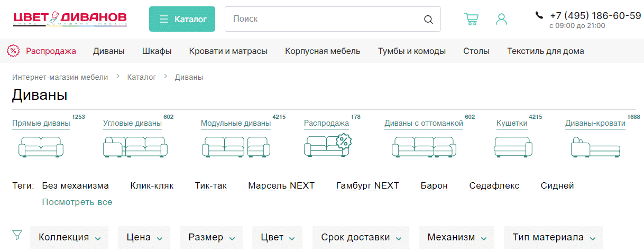
Task: Open the Кушетки category link
Action: tap(512, 124)
